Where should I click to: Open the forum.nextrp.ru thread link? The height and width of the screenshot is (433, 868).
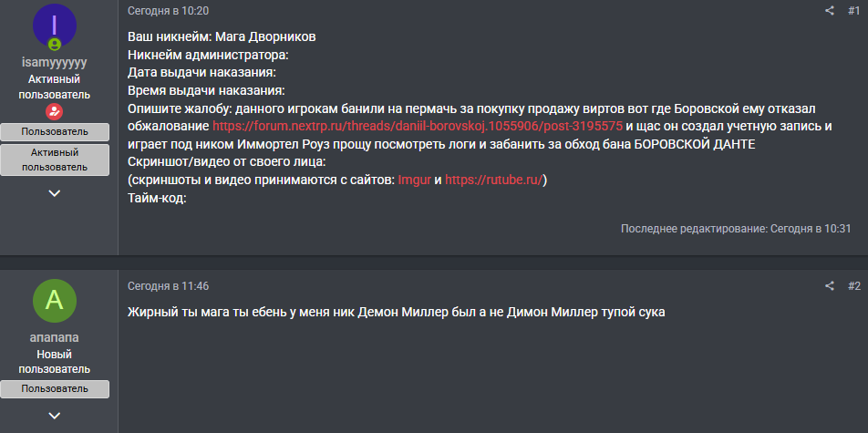[x=418, y=126]
